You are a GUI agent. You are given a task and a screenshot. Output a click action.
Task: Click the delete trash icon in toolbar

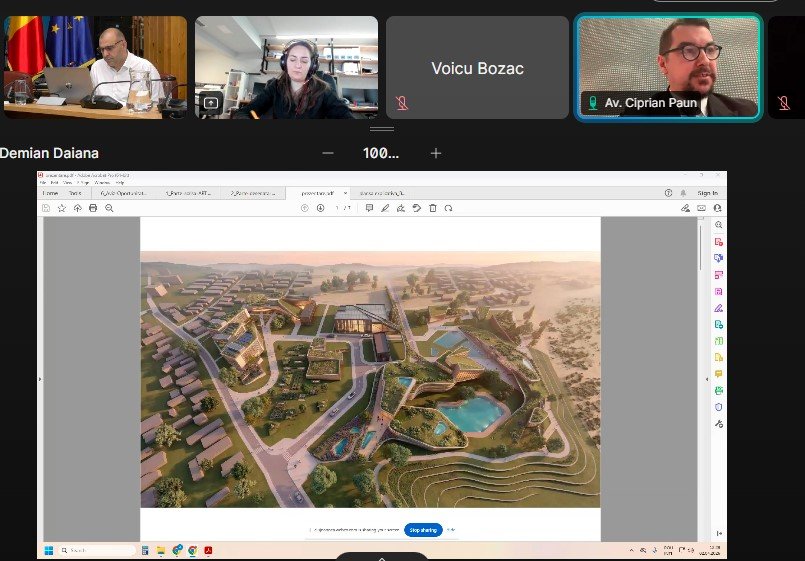click(x=432, y=208)
